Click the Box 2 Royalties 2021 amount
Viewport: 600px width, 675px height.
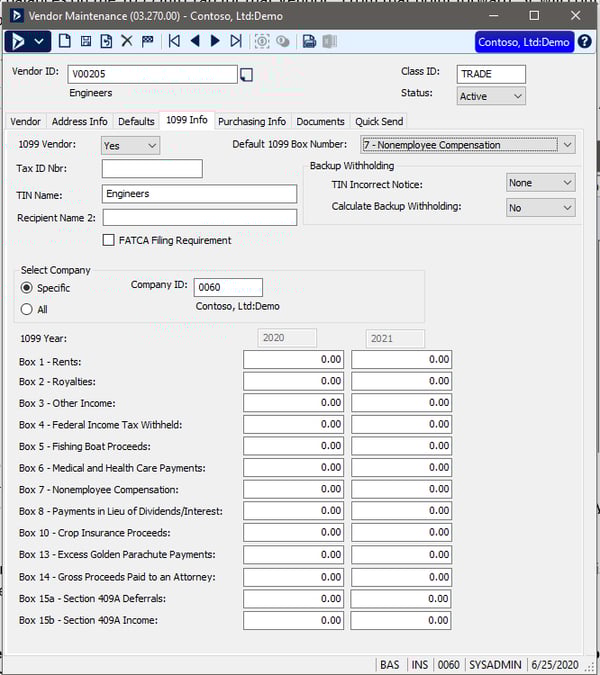(x=402, y=381)
